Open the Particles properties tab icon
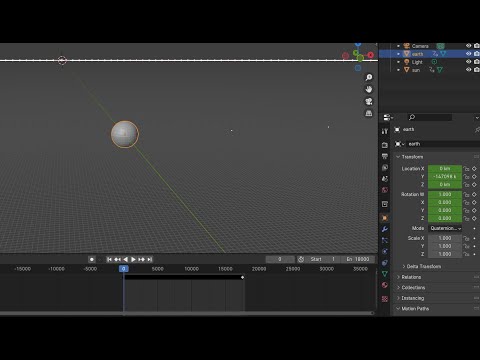The width and height of the screenshot is (480, 360). (x=385, y=240)
